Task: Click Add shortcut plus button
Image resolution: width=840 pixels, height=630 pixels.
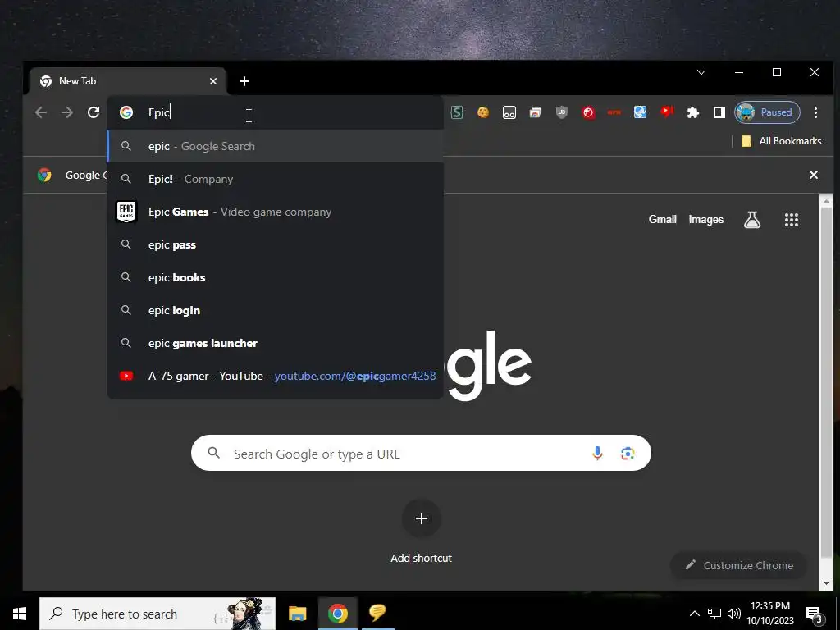Action: click(422, 518)
